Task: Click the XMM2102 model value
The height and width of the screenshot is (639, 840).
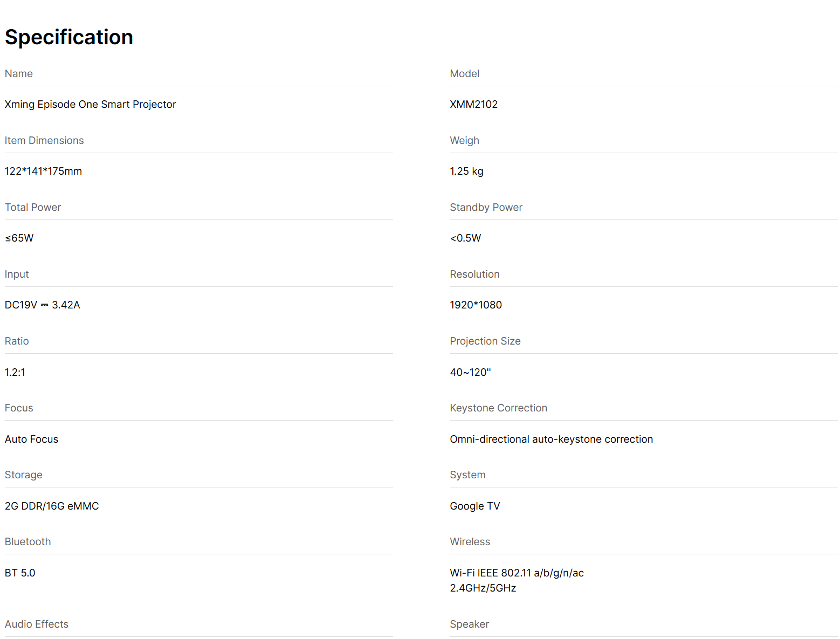Action: pyautogui.click(x=474, y=104)
